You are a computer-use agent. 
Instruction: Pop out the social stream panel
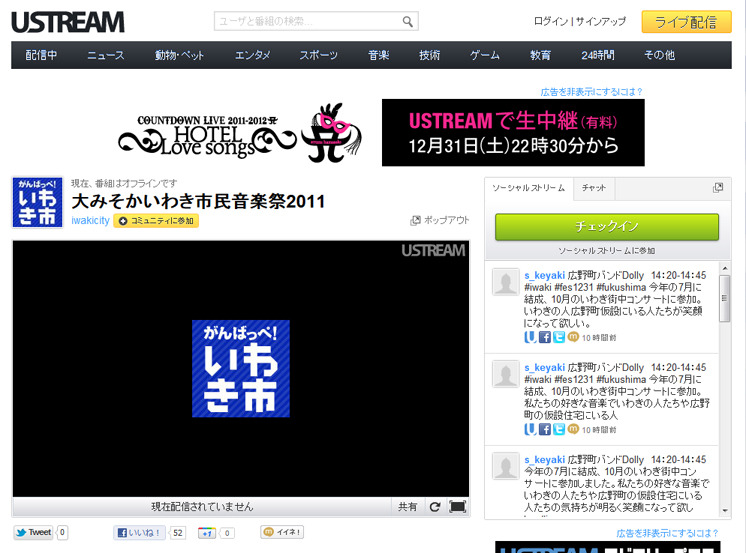pyautogui.click(x=717, y=188)
